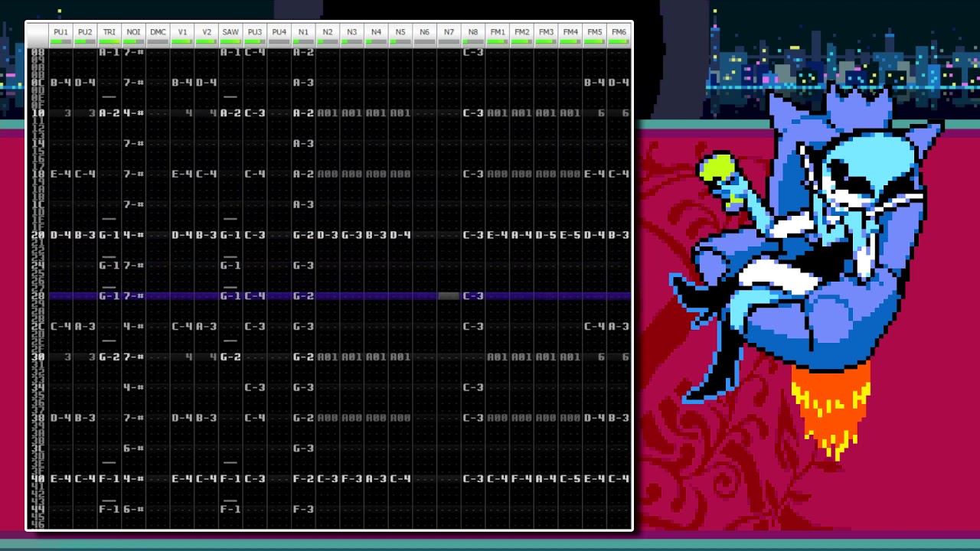Select the G-2 note in TRI on row 30

pyautogui.click(x=109, y=357)
